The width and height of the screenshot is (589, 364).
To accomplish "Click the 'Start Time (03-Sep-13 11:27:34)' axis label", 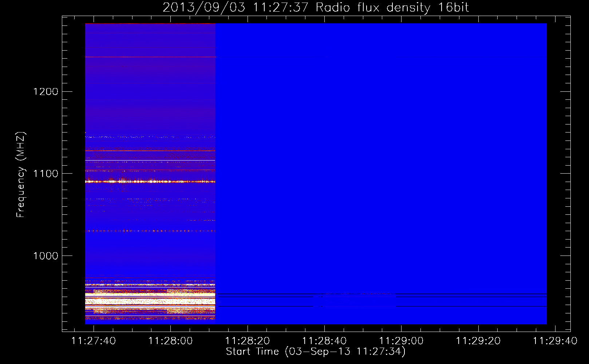I will click(x=316, y=352).
